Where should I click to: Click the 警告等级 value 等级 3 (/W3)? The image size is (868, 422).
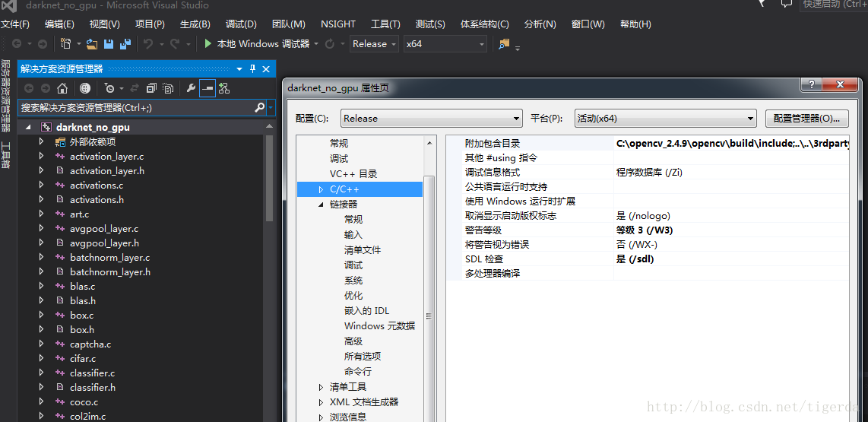point(645,230)
